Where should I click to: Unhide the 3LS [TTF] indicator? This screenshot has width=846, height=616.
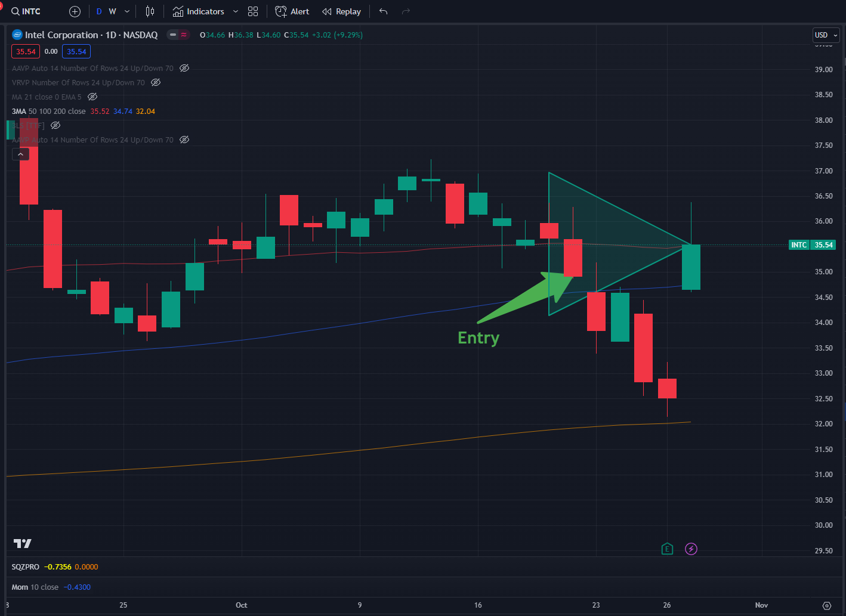55,126
